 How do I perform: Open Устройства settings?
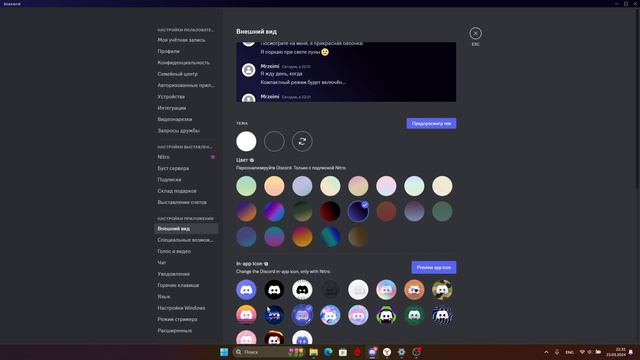pos(186,97)
